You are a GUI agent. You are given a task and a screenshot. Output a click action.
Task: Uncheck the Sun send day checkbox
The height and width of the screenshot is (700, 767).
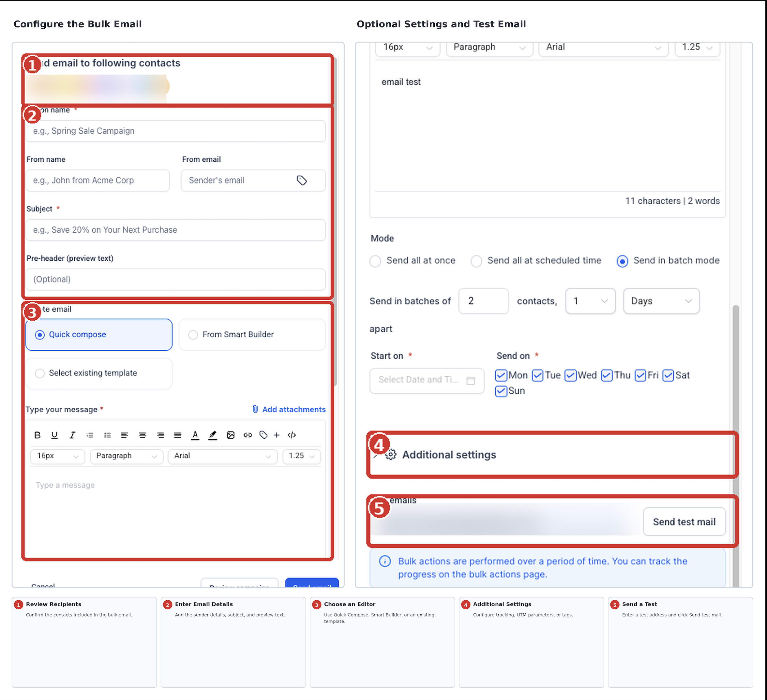point(501,391)
